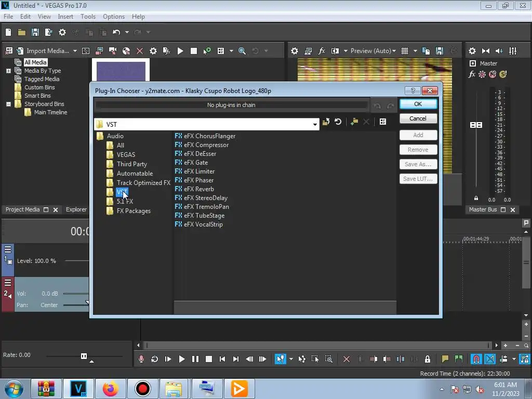Adjust the Rate slider handle
Viewport: 532px width, 399px height.
(84, 356)
